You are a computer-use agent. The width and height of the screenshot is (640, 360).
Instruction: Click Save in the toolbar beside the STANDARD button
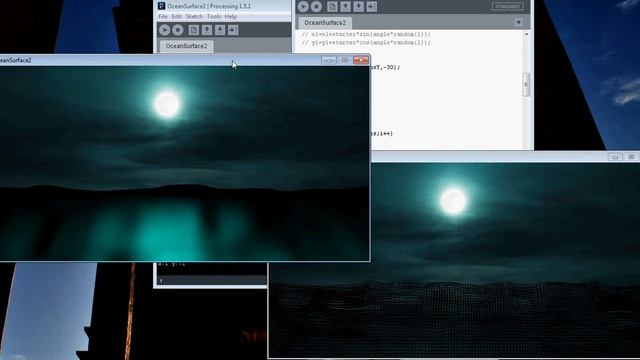pos(358,7)
